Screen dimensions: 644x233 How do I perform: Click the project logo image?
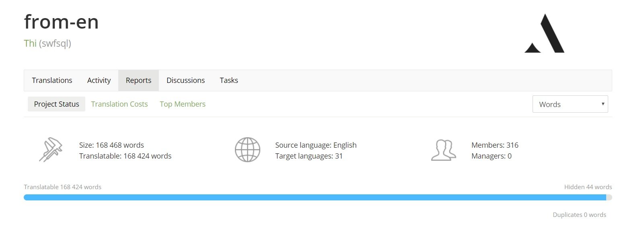pos(544,33)
